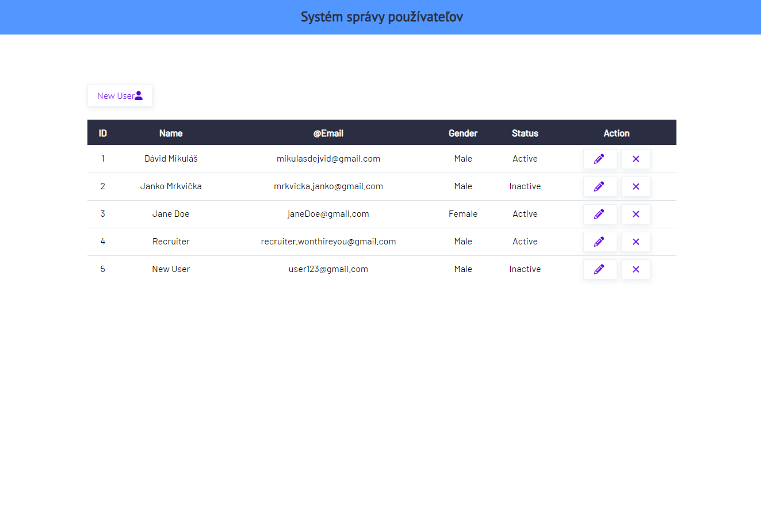Select the @Email column header

pyautogui.click(x=328, y=133)
